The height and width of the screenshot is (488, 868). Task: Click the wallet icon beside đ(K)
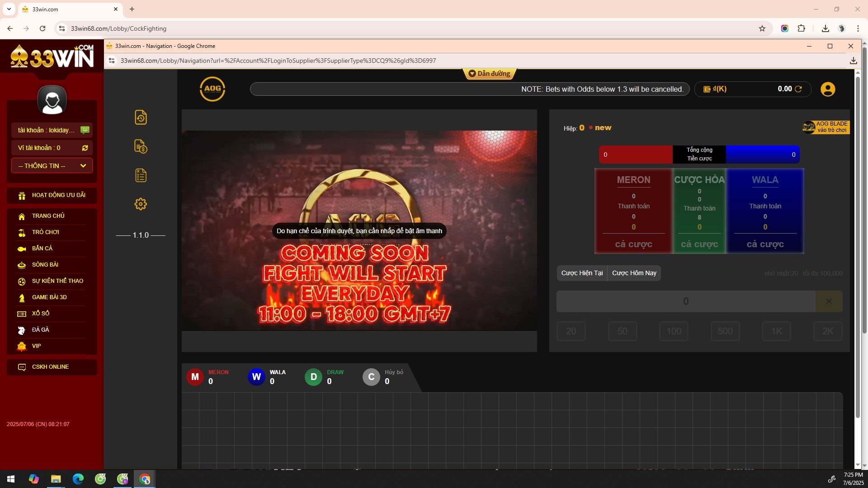tap(707, 89)
